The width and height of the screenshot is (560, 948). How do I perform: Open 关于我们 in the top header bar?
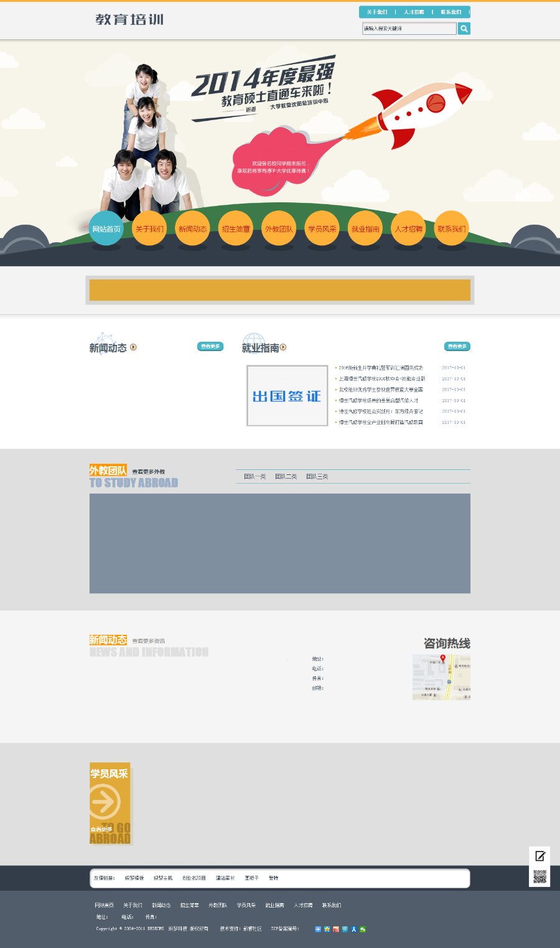click(x=377, y=12)
